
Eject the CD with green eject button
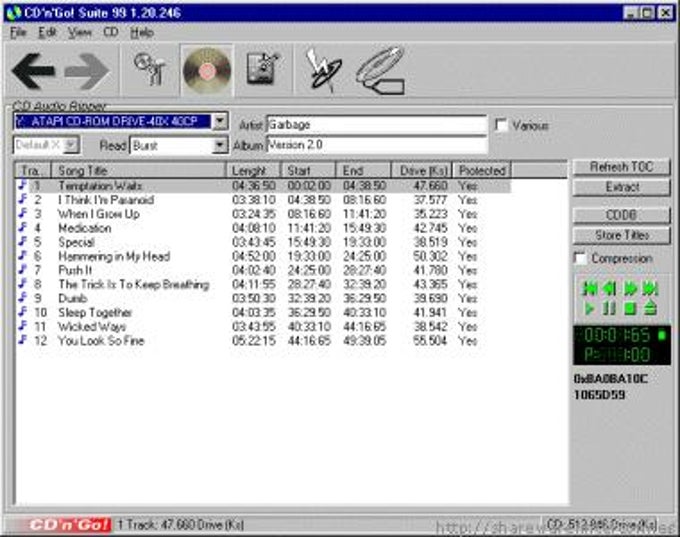651,308
